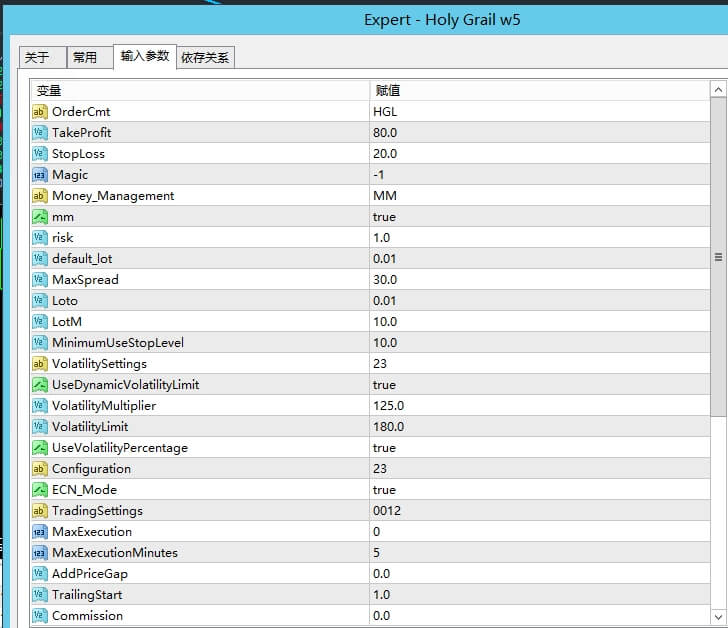Select the integer icon beside Magic
The height and width of the screenshot is (628, 728).
[x=40, y=175]
